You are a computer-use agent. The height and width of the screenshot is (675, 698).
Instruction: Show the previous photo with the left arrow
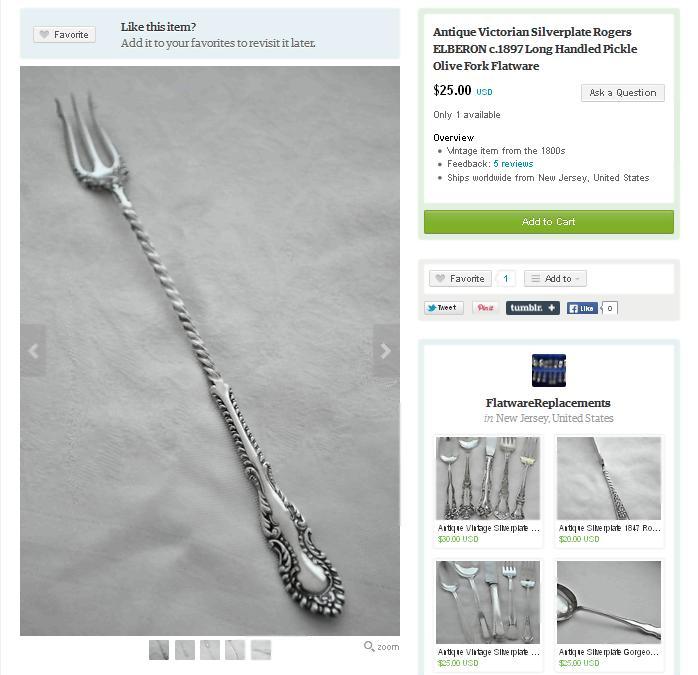click(33, 351)
